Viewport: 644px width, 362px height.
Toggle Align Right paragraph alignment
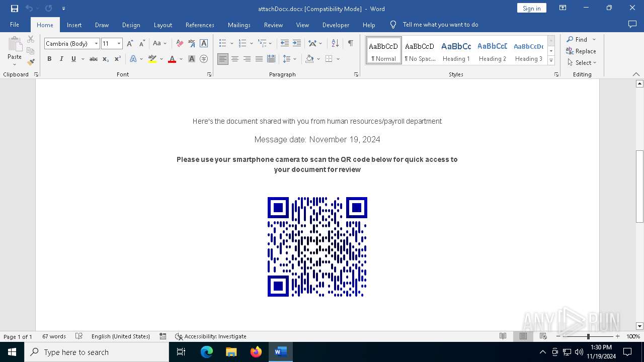pyautogui.click(x=247, y=59)
